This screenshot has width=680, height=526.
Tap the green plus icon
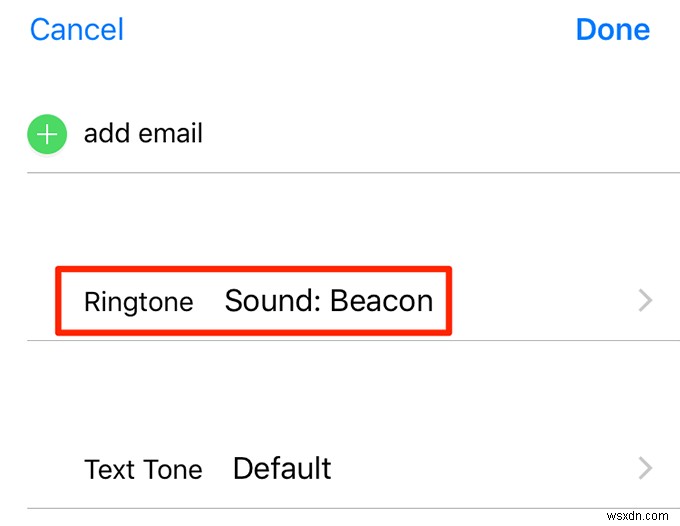[x=47, y=134]
